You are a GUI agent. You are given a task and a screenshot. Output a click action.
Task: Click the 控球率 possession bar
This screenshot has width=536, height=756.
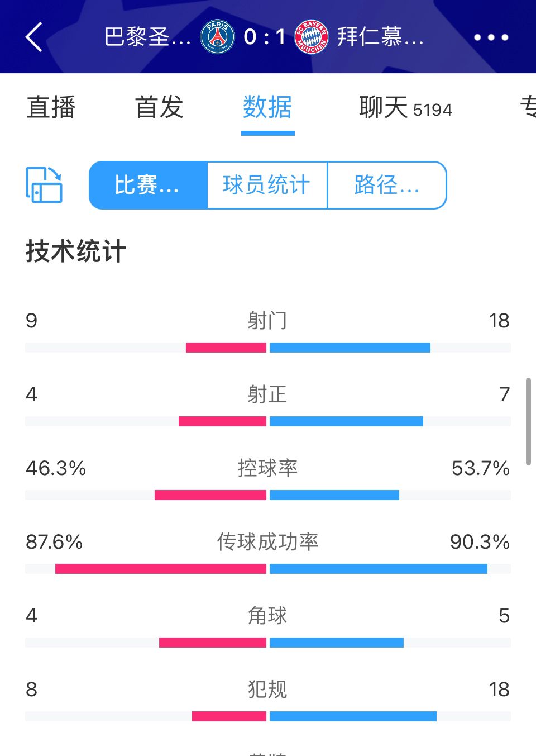coord(268,495)
